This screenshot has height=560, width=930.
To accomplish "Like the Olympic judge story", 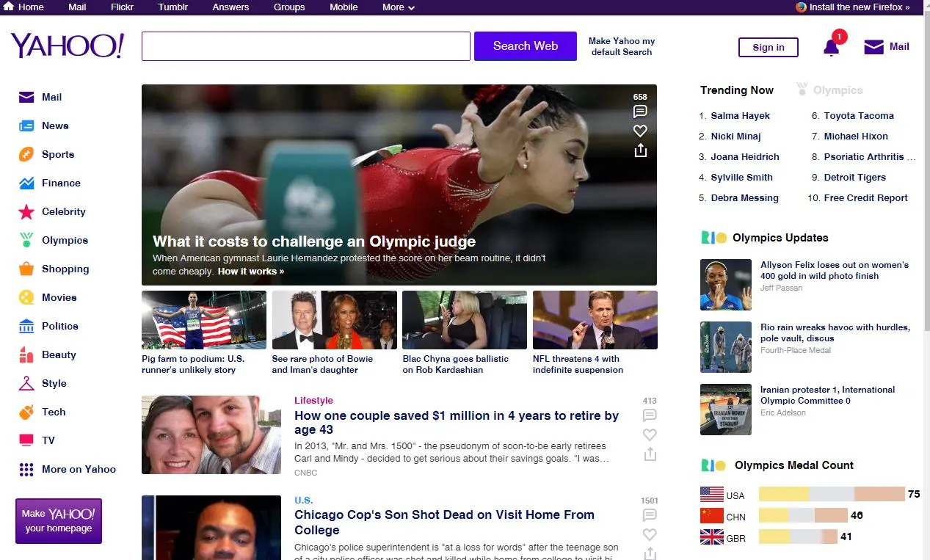I will click(640, 131).
